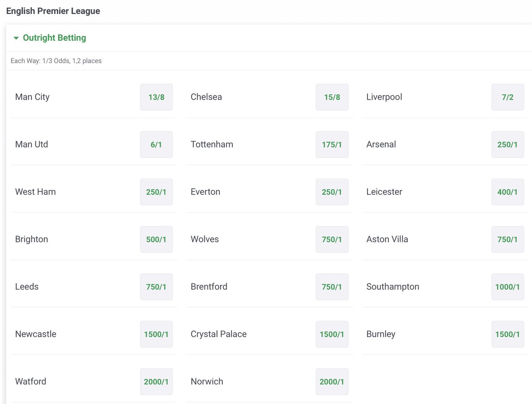This screenshot has width=532, height=404.
Task: Choose Wolves 750/1 odds button
Action: (x=332, y=239)
